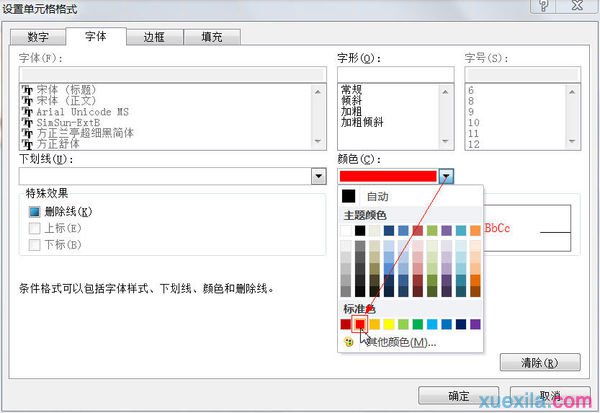
Task: Pick the black theme color swatch
Action: click(x=360, y=230)
